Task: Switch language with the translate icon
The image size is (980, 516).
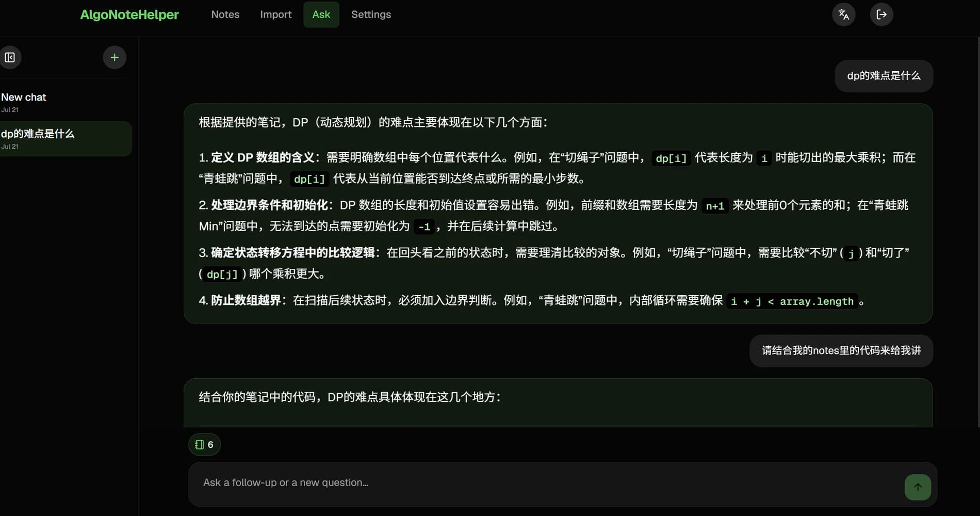Action: [844, 14]
